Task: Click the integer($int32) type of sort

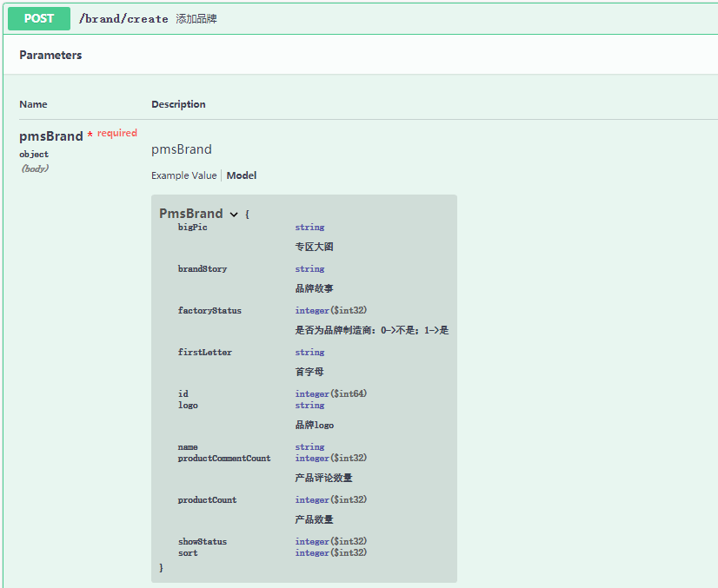Action: click(x=331, y=552)
